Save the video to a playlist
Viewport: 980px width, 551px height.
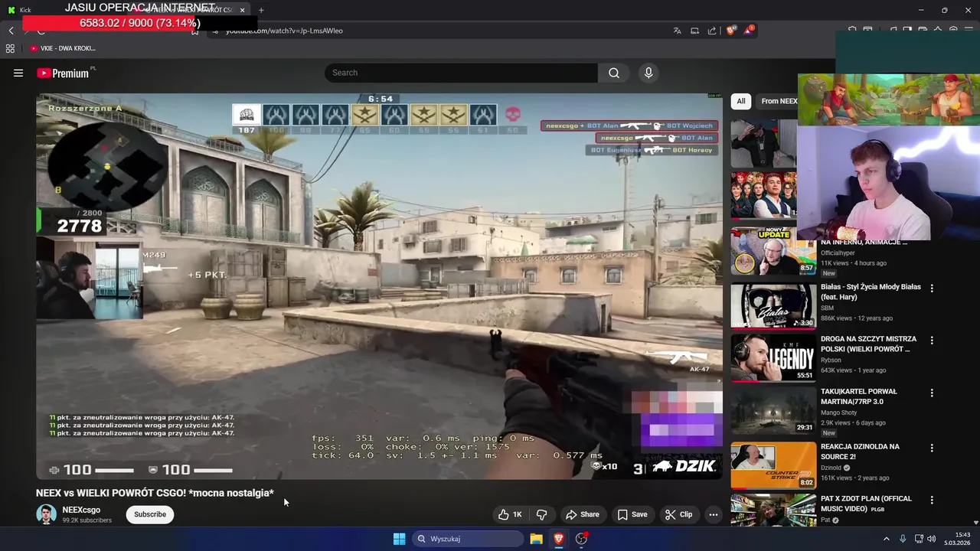tap(632, 514)
